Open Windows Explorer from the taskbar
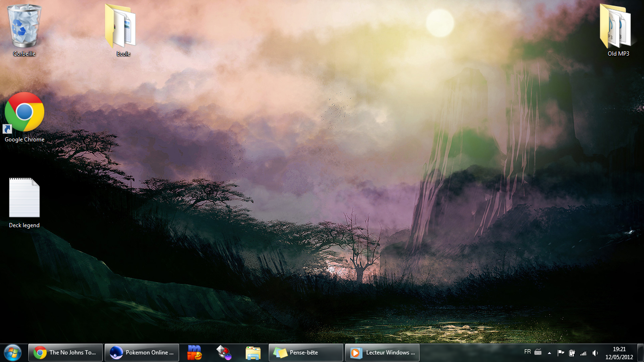644x362 pixels. [253, 353]
